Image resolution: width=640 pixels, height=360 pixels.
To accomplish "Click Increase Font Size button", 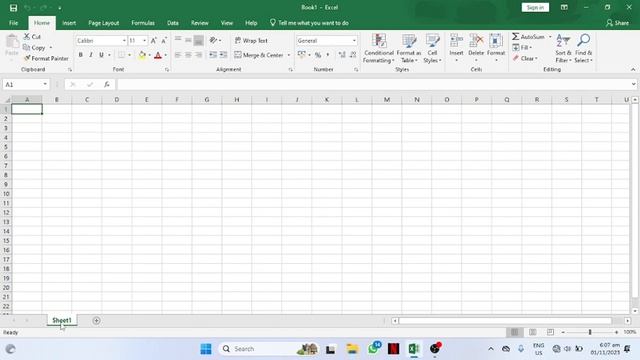I will click(153, 40).
